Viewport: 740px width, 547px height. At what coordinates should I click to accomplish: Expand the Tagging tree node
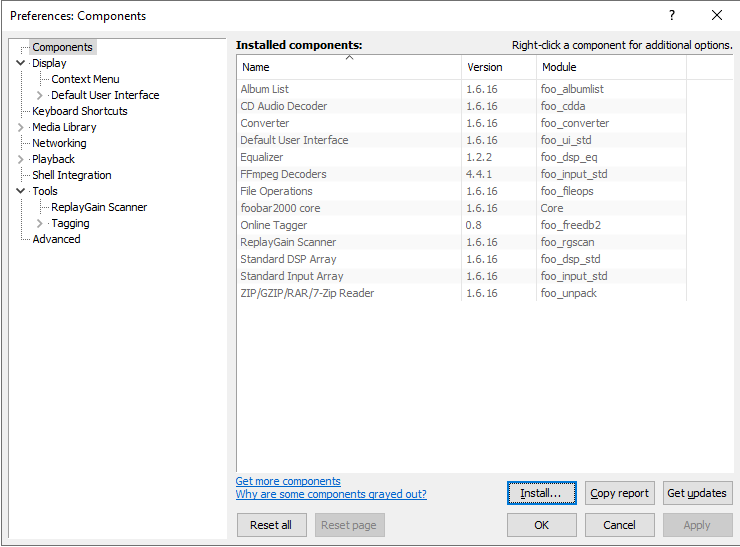pos(40,223)
